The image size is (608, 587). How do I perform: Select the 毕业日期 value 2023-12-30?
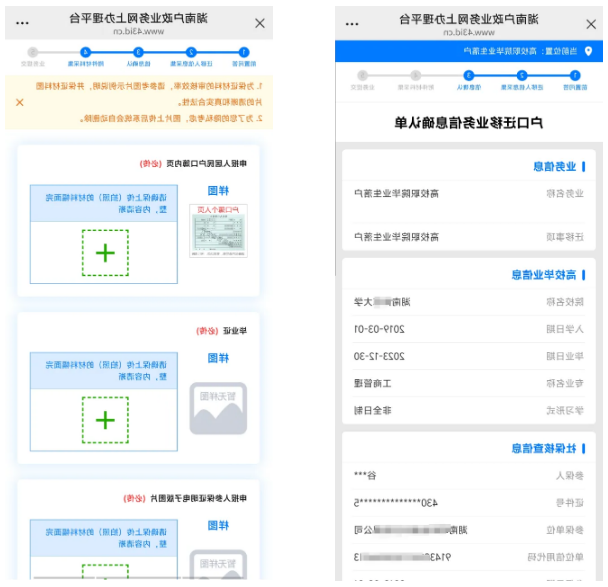pyautogui.click(x=379, y=356)
